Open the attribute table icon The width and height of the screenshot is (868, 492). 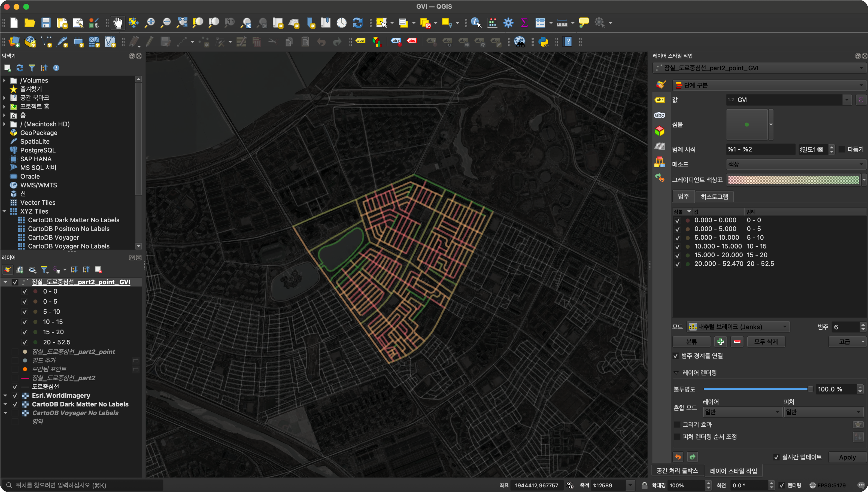pyautogui.click(x=540, y=23)
